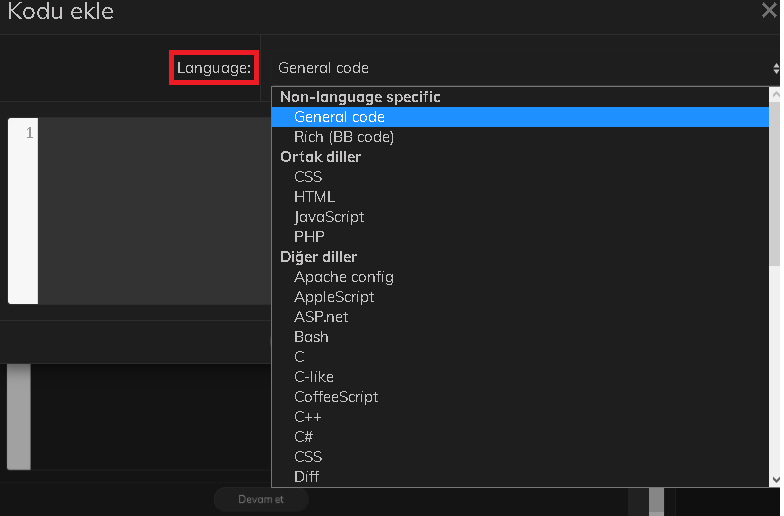Viewport: 784px width, 516px height.
Task: Choose C-like from the list
Action: 314,377
